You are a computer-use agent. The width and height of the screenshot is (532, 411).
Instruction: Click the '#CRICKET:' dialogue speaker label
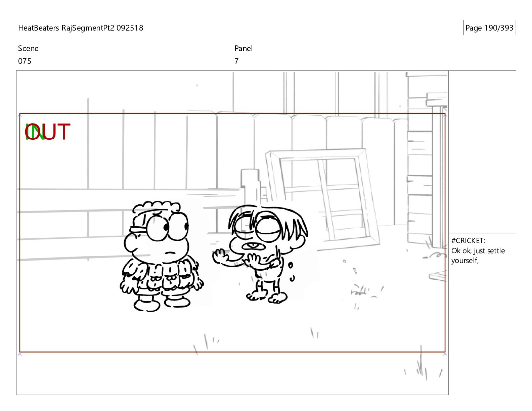click(x=468, y=240)
